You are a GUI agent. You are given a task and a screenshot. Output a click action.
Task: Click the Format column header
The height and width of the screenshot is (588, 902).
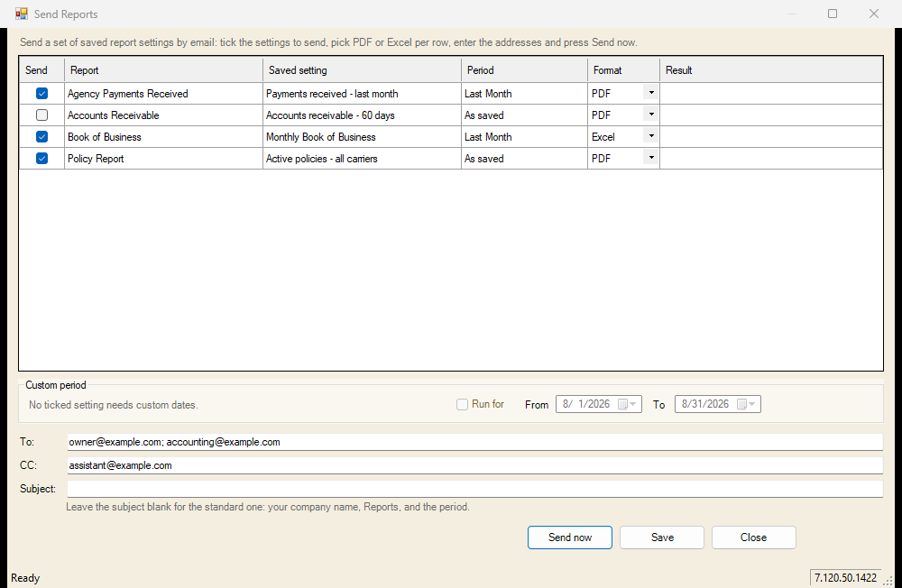tap(624, 70)
